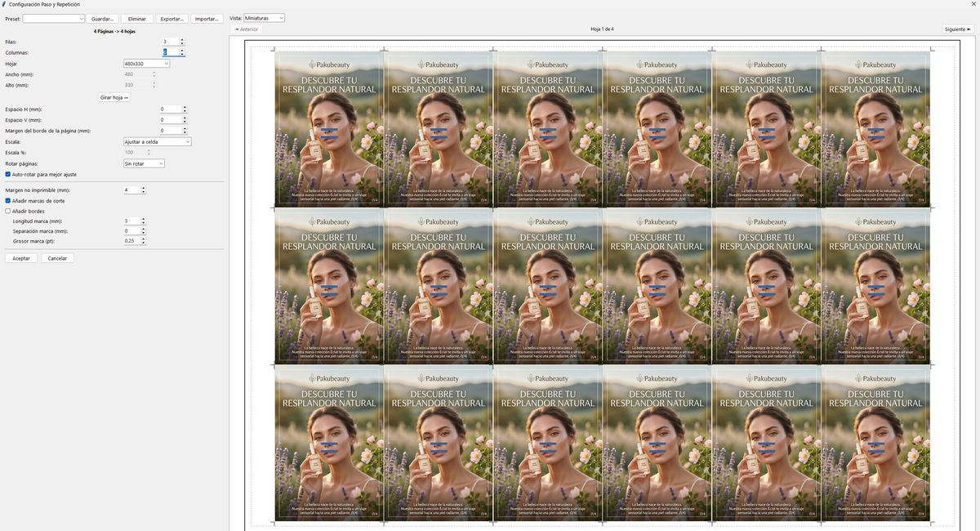
Task: Open the Rotar páginas dropdown Sin rotar
Action: [x=144, y=163]
